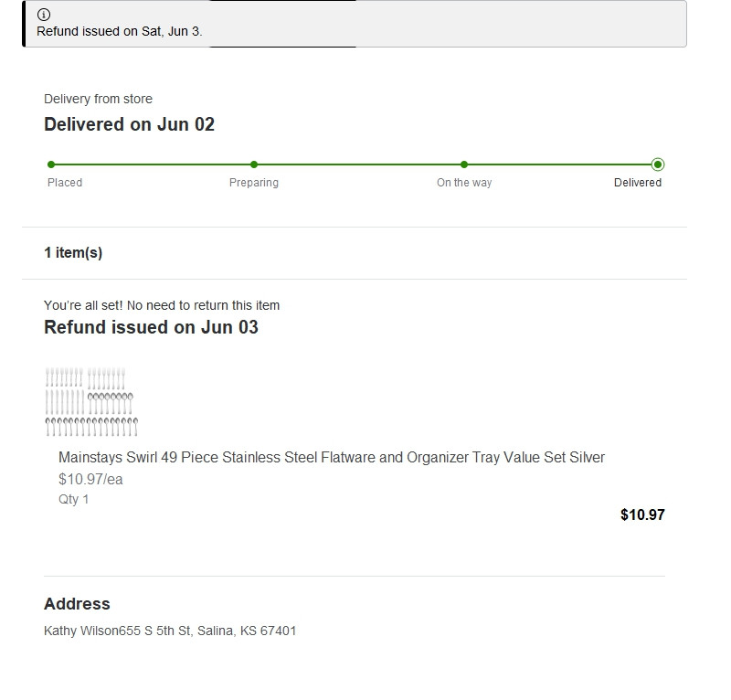Click the Placed step dot
Screen dimensions: 731x700
tap(51, 164)
